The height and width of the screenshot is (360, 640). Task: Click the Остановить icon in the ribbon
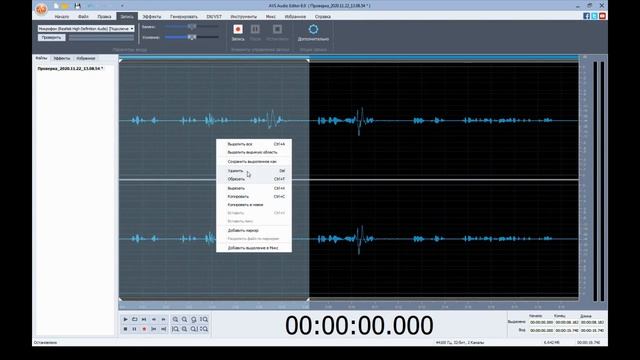277,29
